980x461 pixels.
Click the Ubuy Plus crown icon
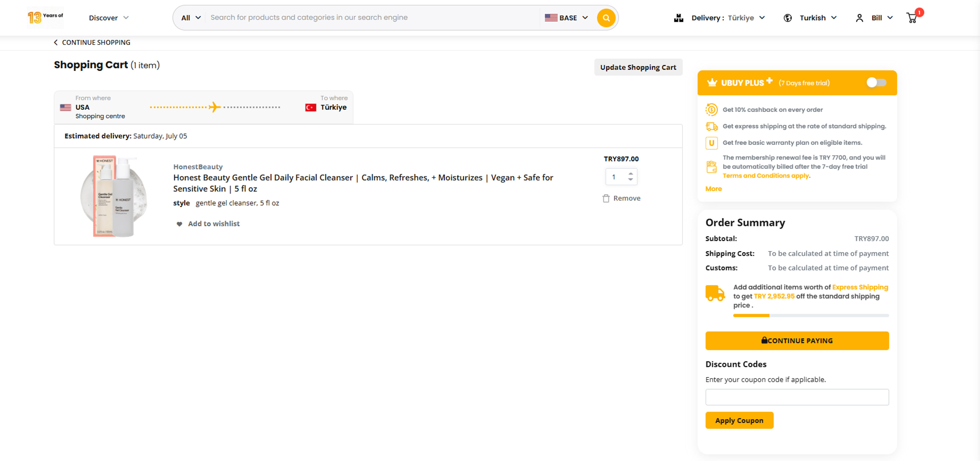pyautogui.click(x=712, y=83)
